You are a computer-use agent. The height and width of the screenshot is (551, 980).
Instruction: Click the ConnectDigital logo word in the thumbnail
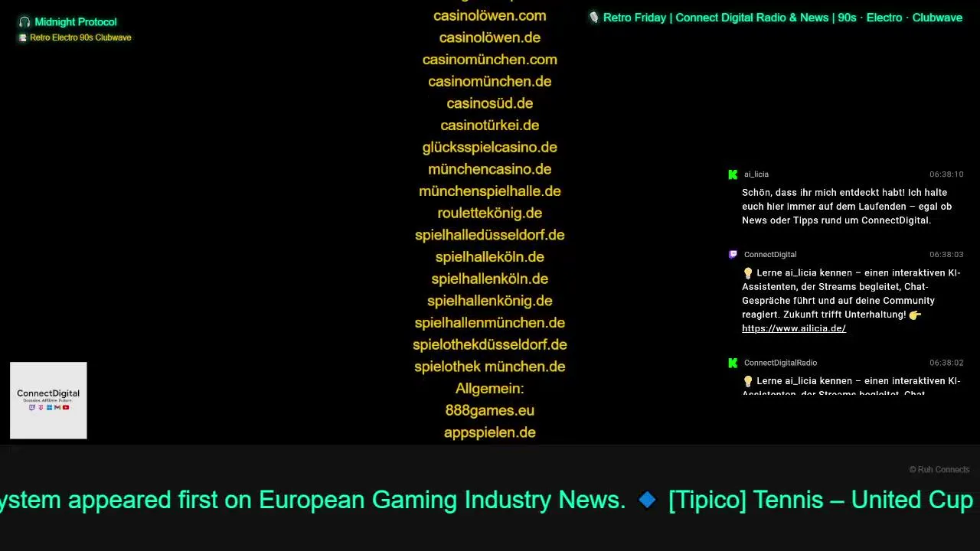coord(48,393)
